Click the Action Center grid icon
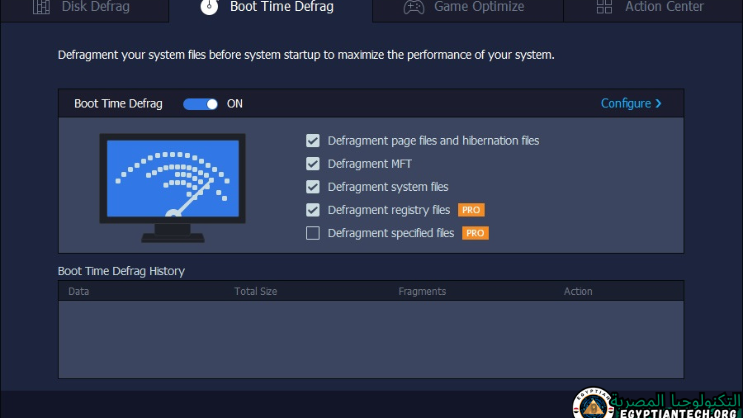Viewport: 743px width, 418px height. (x=604, y=7)
